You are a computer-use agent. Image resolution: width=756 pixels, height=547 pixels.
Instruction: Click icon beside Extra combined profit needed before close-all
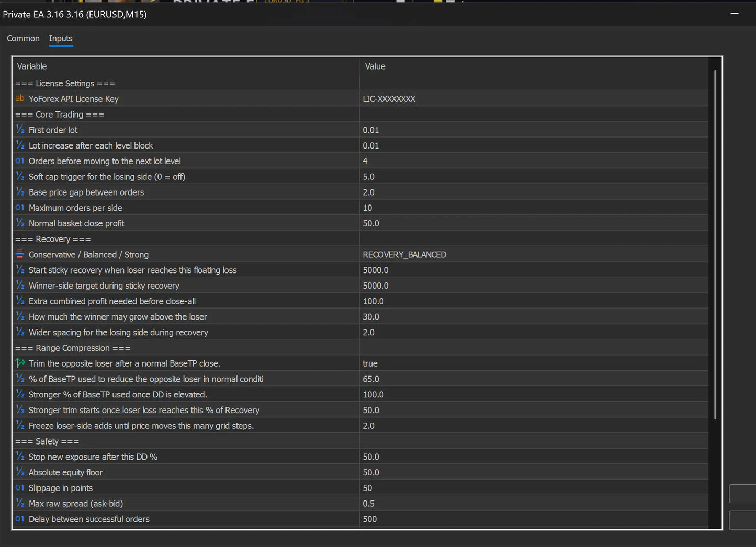[20, 301]
